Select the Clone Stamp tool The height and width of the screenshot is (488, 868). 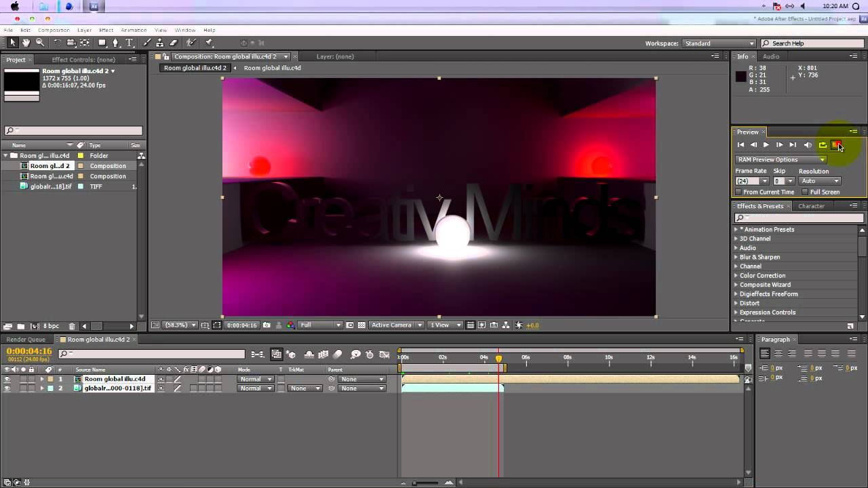pos(160,43)
